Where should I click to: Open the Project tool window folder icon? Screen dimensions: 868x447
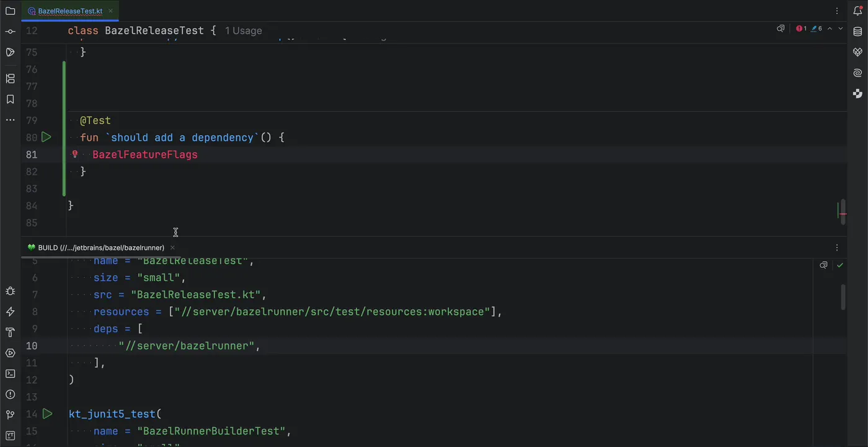click(x=10, y=11)
